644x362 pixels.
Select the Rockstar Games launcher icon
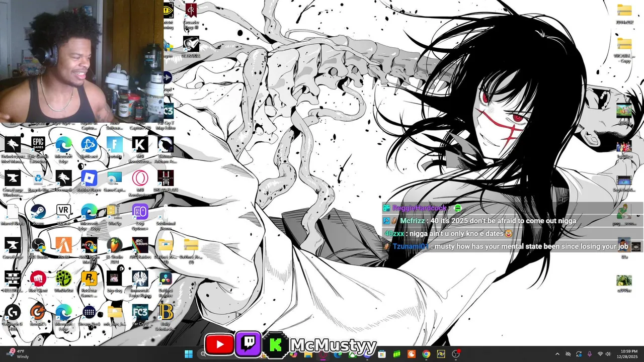coord(89,285)
